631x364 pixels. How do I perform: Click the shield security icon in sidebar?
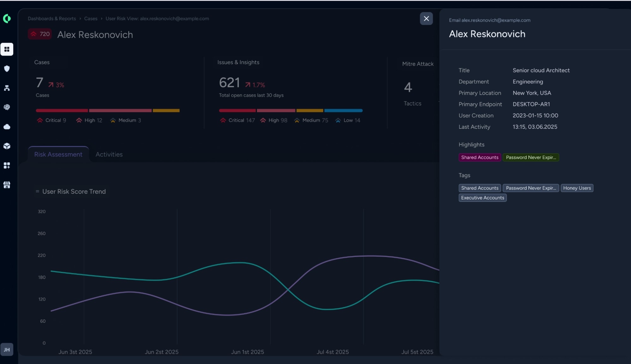pyautogui.click(x=7, y=69)
